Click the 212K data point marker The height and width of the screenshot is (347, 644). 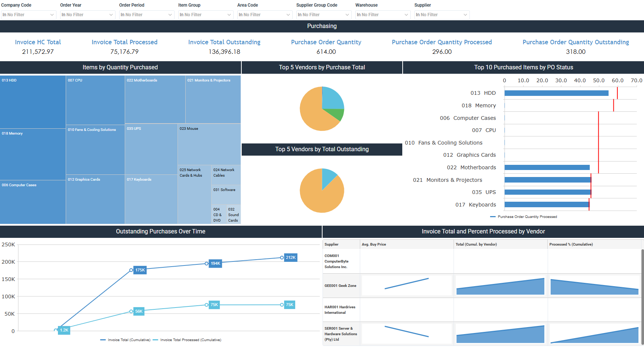pyautogui.click(x=282, y=258)
